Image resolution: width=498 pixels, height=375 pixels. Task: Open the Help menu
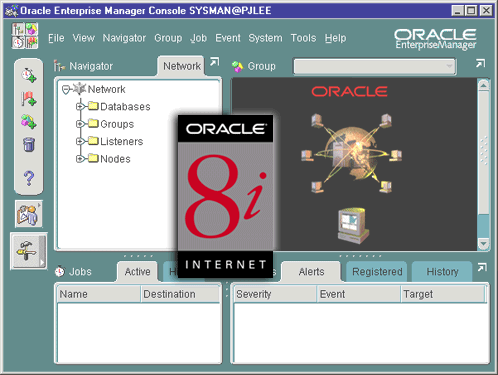335,38
